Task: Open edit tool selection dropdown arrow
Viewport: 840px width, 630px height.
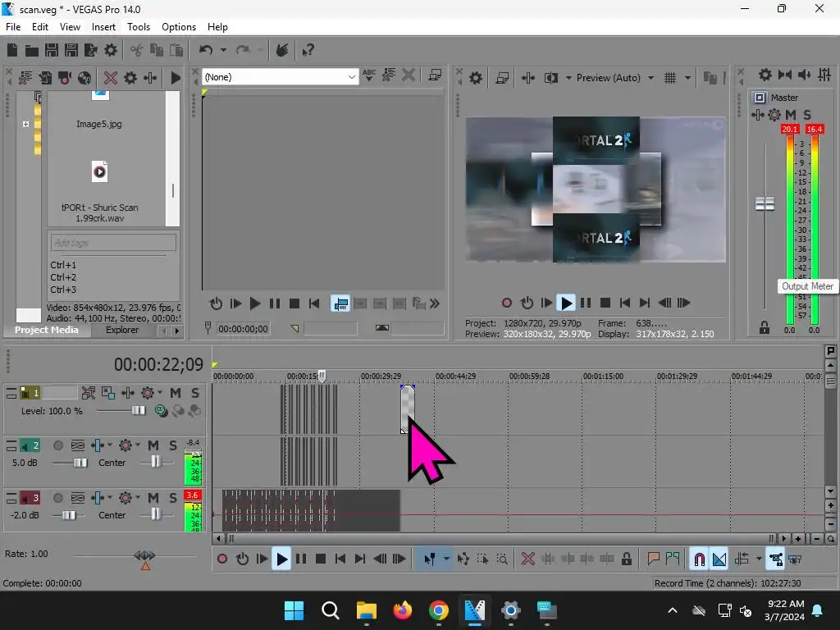Action: tap(446, 559)
